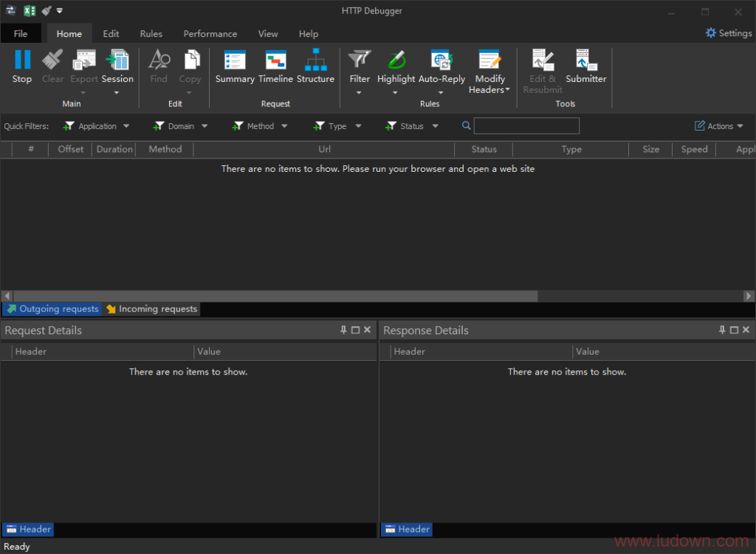Close the Request Details panel

click(367, 330)
